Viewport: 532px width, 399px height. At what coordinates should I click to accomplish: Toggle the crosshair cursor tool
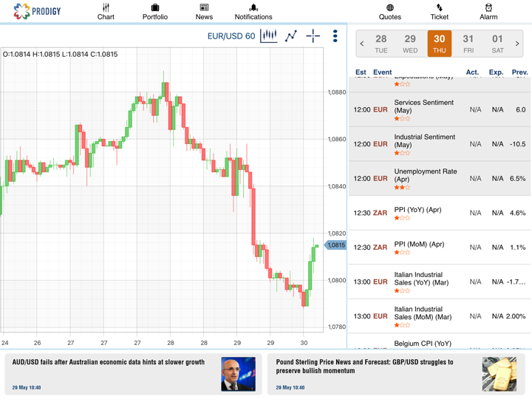coord(313,36)
